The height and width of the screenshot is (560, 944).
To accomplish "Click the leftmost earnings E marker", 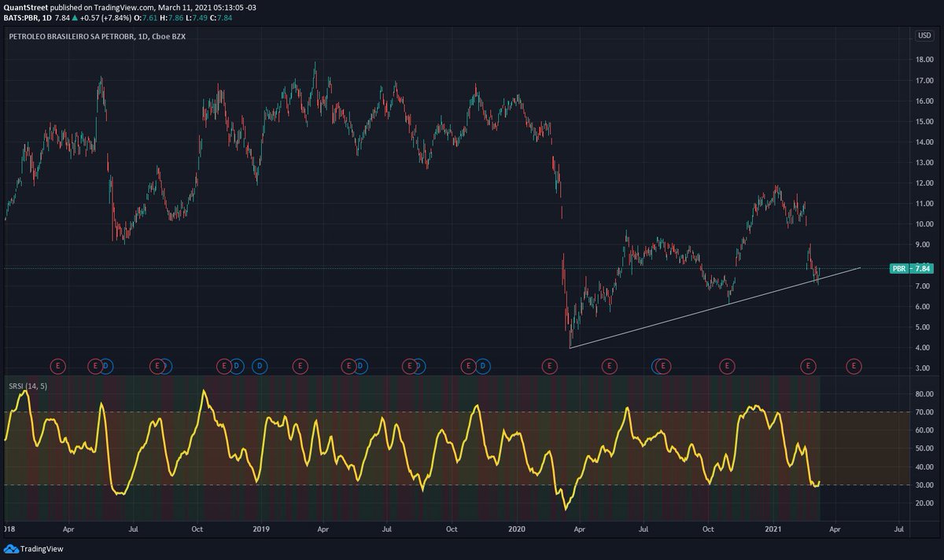I will (x=57, y=365).
